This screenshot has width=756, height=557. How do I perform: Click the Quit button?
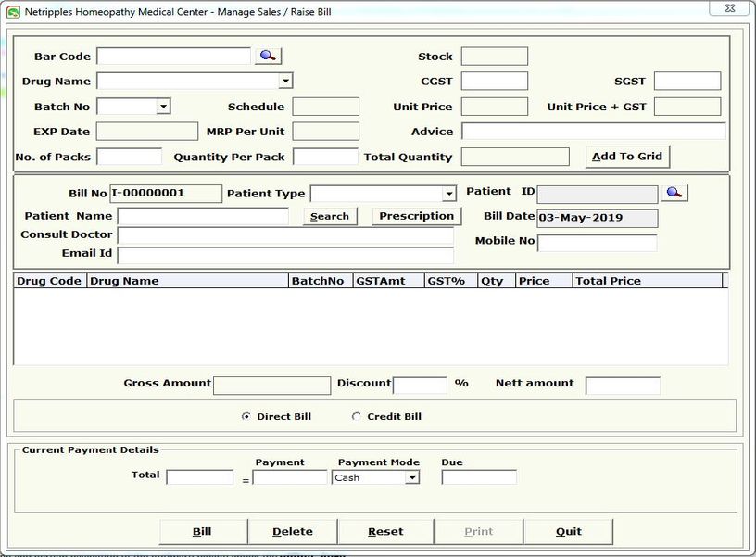pos(569,531)
